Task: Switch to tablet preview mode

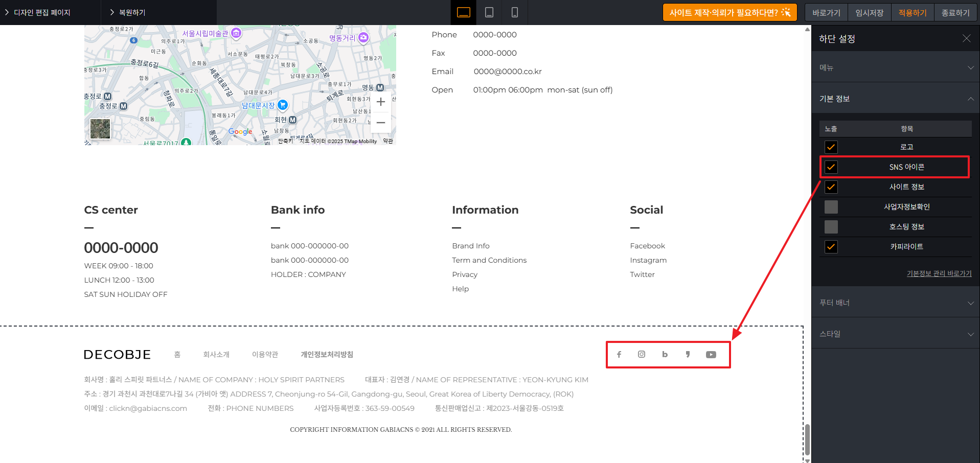Action: pos(489,12)
